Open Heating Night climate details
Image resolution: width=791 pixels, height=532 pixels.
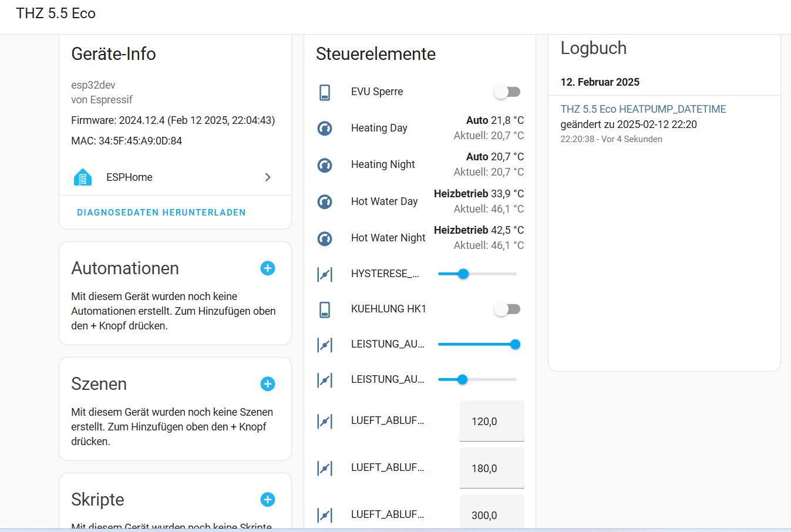(x=383, y=164)
